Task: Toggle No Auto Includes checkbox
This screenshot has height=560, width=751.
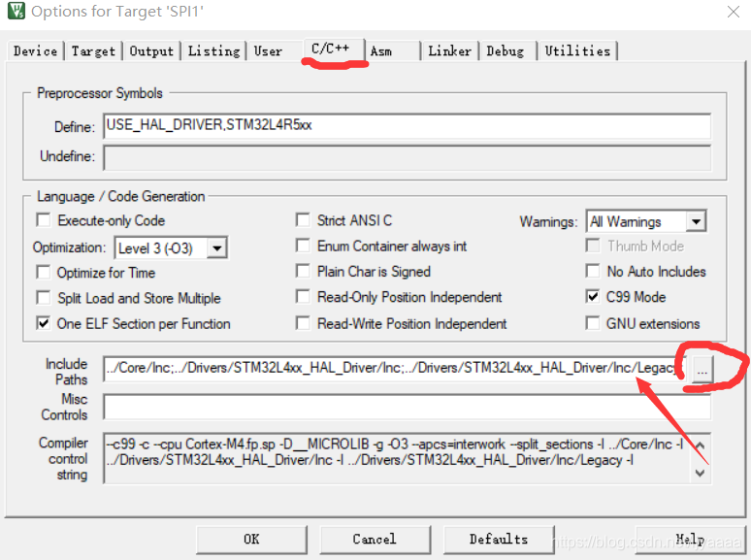Action: click(x=593, y=272)
